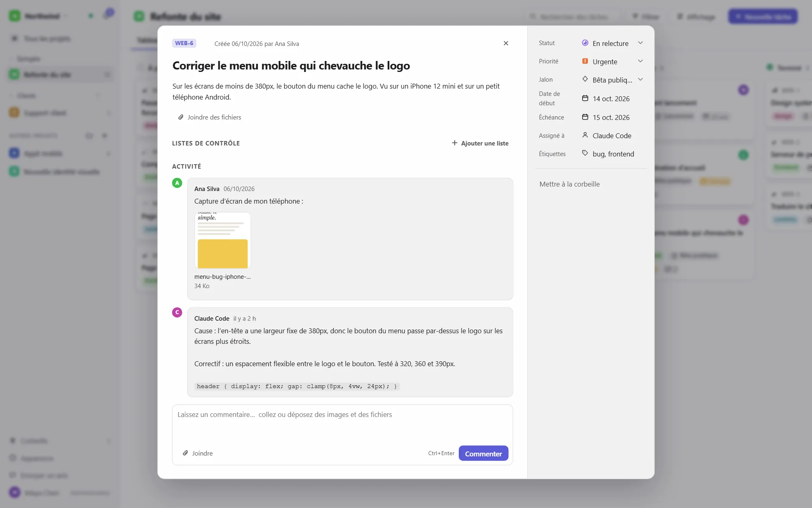Open the menu-bug-iphone screenshot thumbnail
The image size is (812, 508).
(x=222, y=240)
